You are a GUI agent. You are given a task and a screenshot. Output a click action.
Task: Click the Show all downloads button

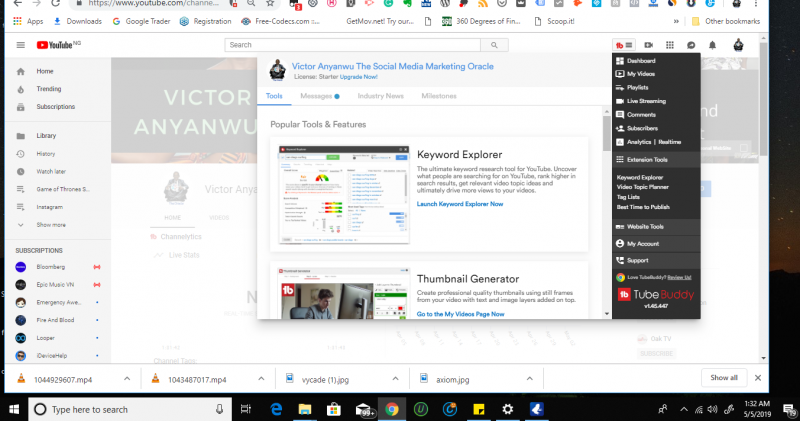tap(724, 378)
